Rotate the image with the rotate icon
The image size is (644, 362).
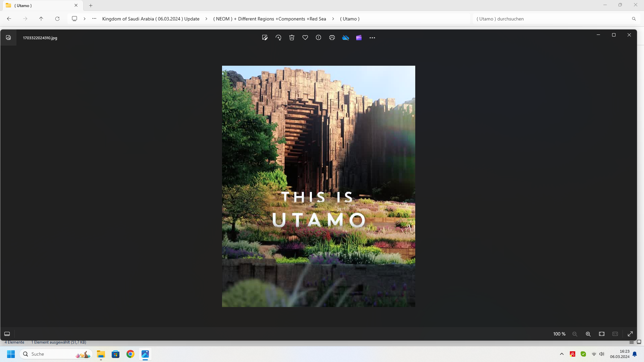pos(278,38)
